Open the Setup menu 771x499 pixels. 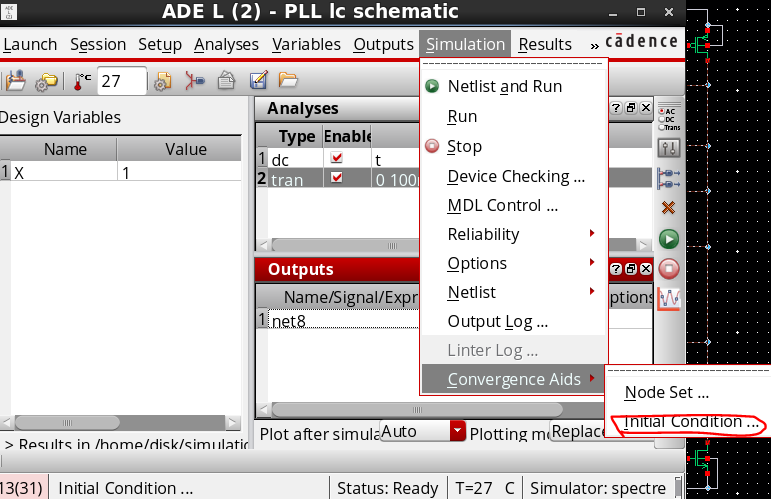[160, 44]
